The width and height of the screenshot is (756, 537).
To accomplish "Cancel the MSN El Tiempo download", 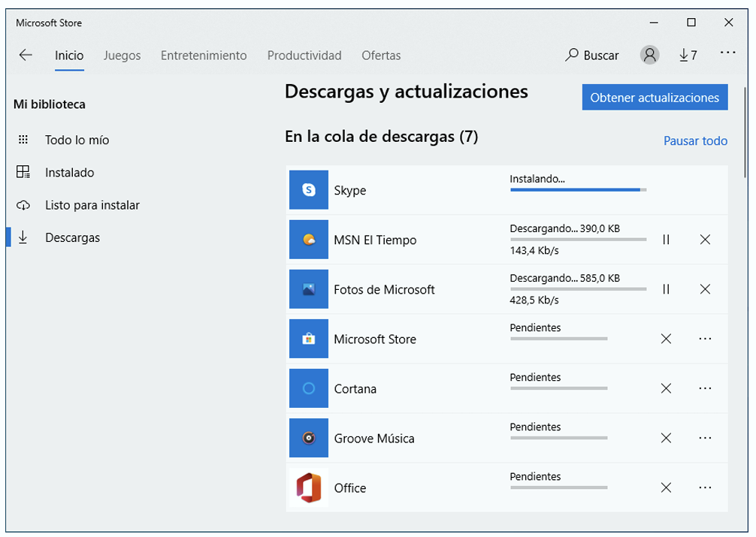I will [705, 240].
